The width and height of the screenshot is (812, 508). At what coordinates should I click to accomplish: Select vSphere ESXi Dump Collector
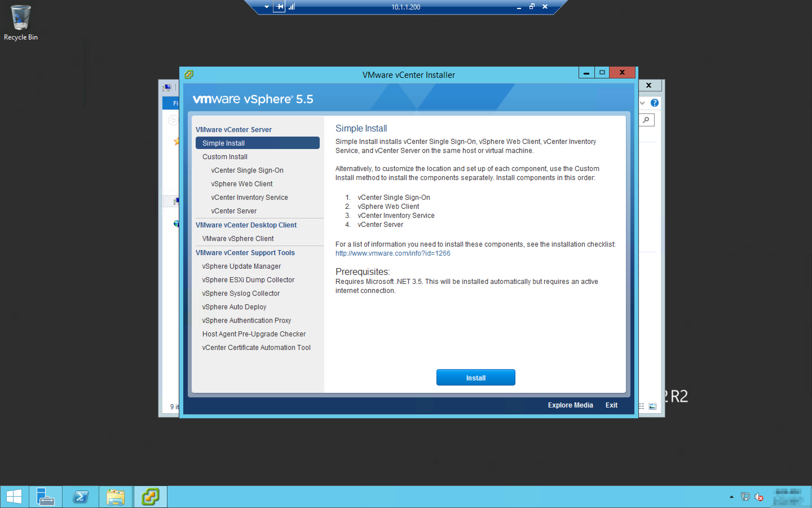[x=248, y=279]
